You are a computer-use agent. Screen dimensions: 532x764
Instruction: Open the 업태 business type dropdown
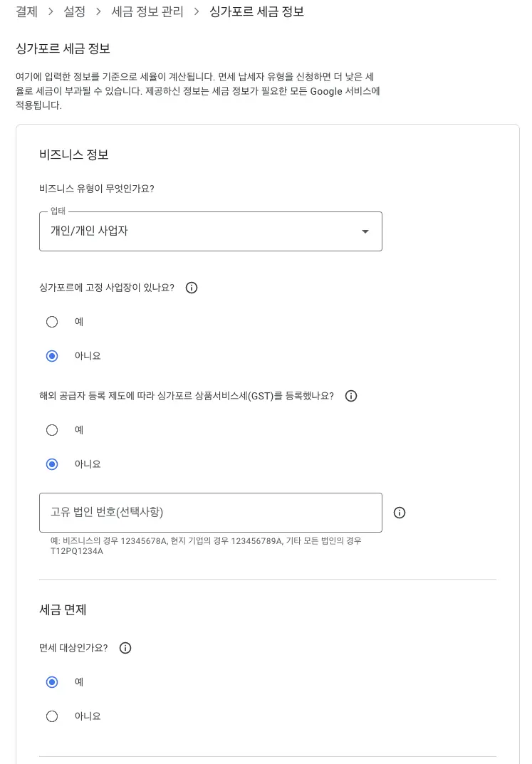coord(211,231)
